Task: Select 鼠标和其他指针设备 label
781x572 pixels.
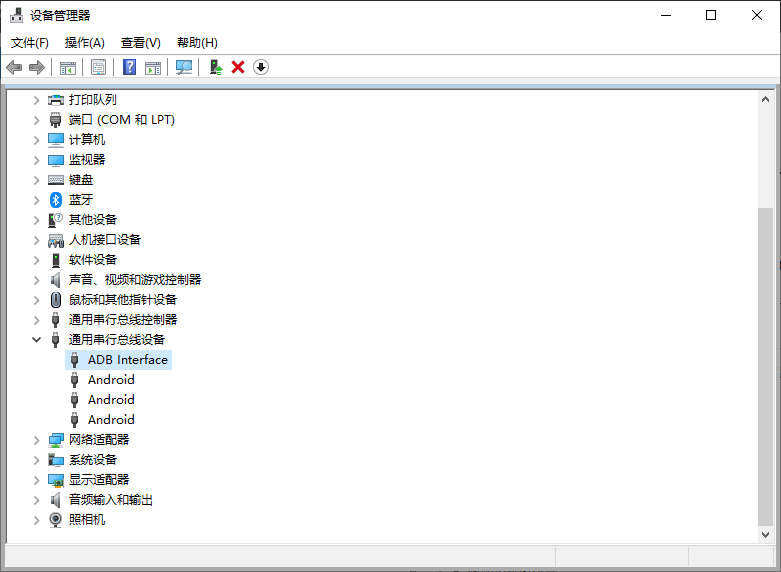Action: (123, 299)
